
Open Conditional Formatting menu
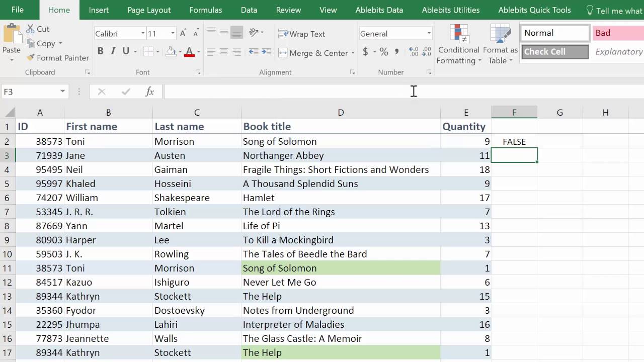click(458, 45)
